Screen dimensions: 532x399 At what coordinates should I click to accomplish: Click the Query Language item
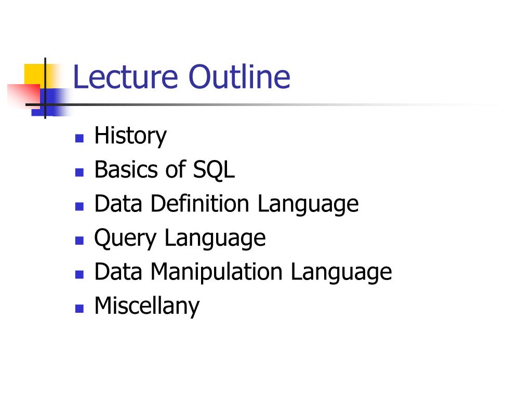180,238
